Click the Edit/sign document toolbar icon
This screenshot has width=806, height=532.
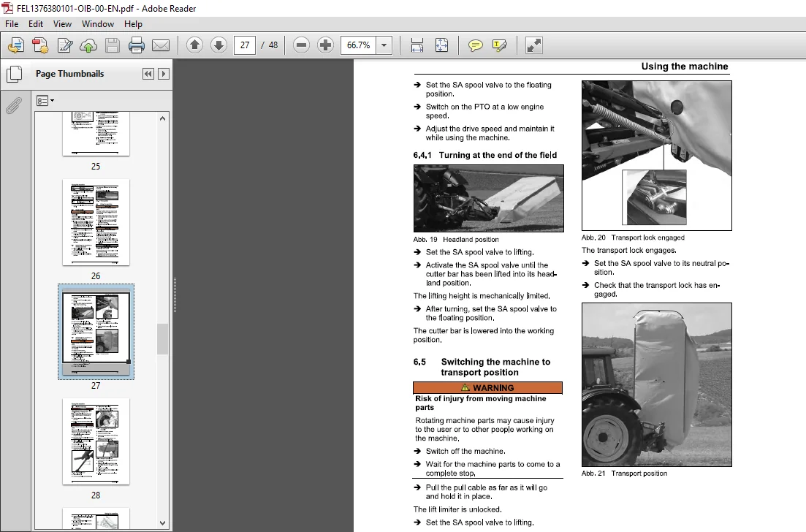[65, 46]
